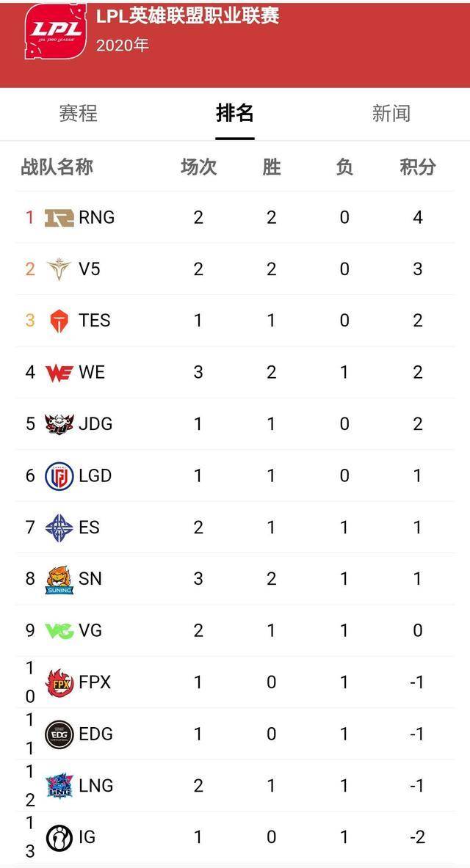Click the TES team logo
The height and width of the screenshot is (868, 470).
click(x=59, y=321)
